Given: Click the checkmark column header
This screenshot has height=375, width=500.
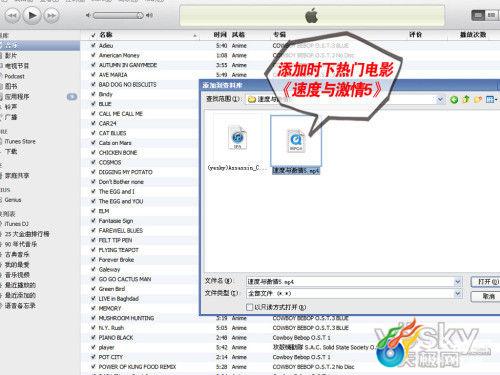Looking at the screenshot, I should 93,35.
